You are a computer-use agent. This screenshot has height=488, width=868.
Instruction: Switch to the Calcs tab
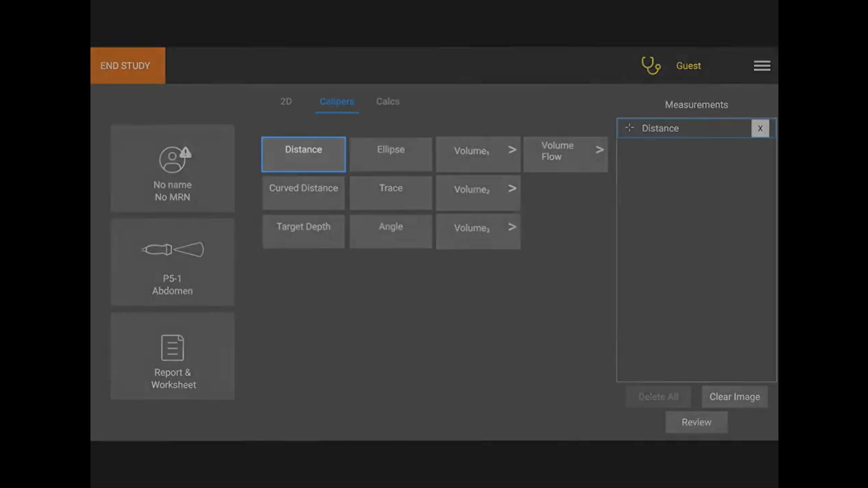(x=387, y=101)
